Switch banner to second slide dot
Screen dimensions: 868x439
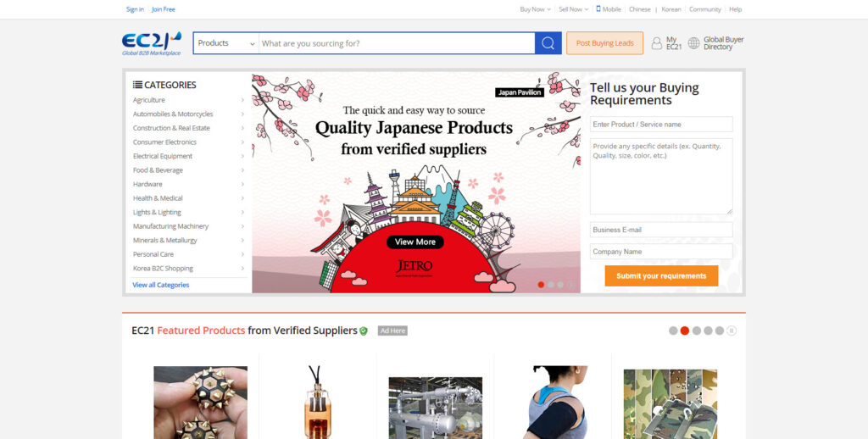[551, 285]
